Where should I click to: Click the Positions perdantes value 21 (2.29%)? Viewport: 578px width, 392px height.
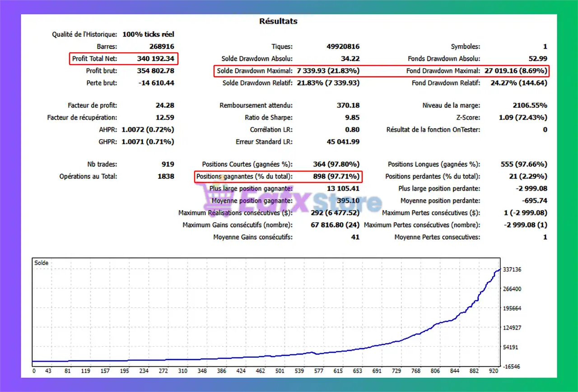point(529,177)
